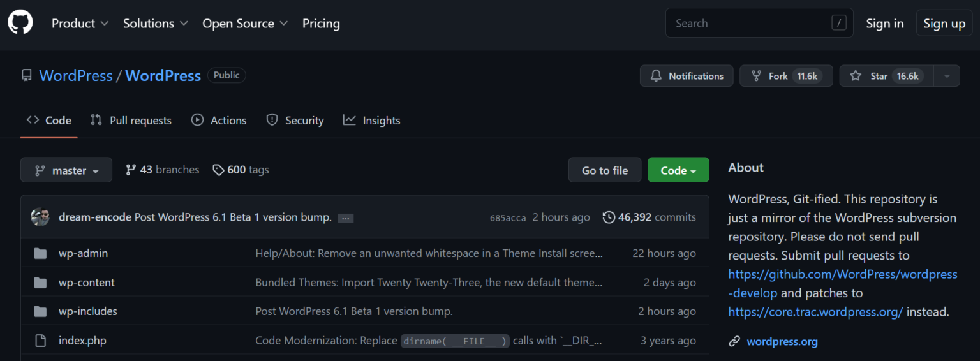The image size is (980, 361).
Task: Open the core.trac.wordpress.org link
Action: 816,312
